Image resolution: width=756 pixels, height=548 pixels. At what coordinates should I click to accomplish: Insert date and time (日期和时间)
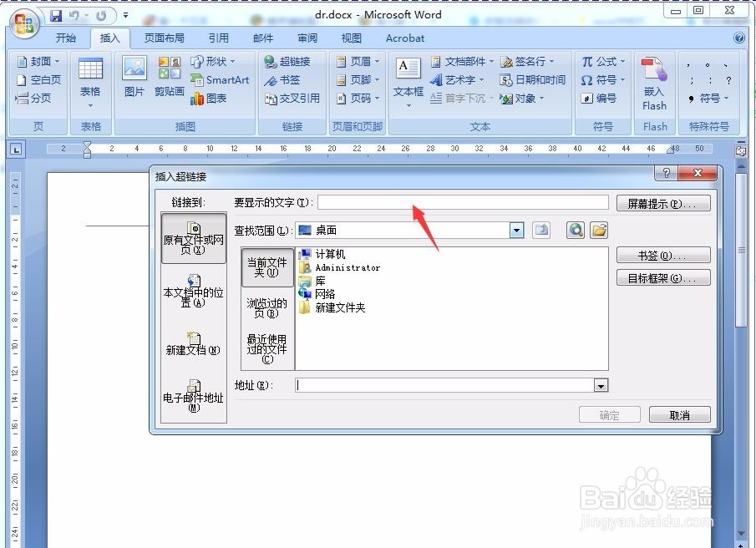point(532,79)
